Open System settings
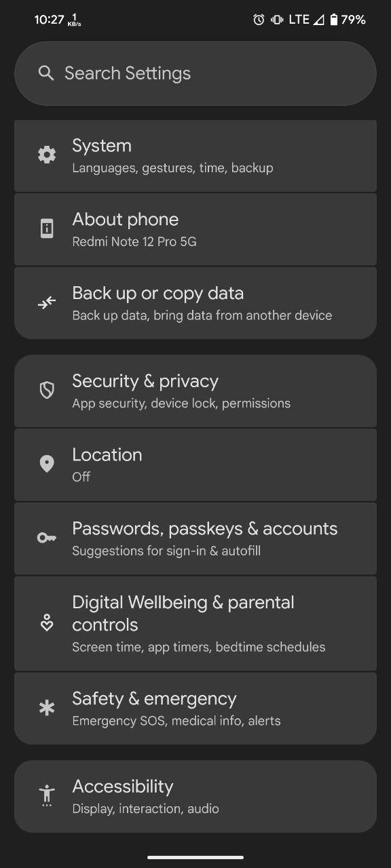 pyautogui.click(x=195, y=156)
